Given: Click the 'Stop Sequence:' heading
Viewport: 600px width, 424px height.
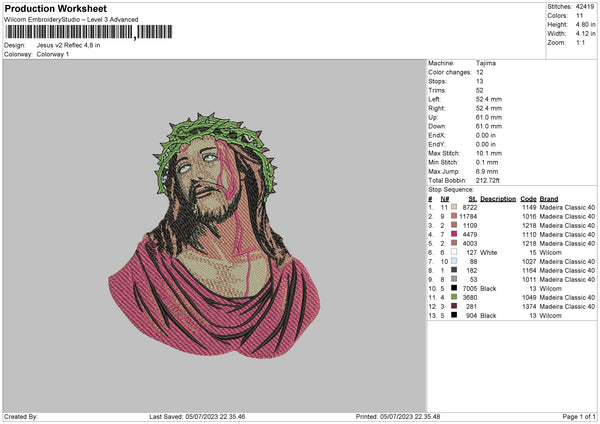Looking at the screenshot, I should [451, 190].
